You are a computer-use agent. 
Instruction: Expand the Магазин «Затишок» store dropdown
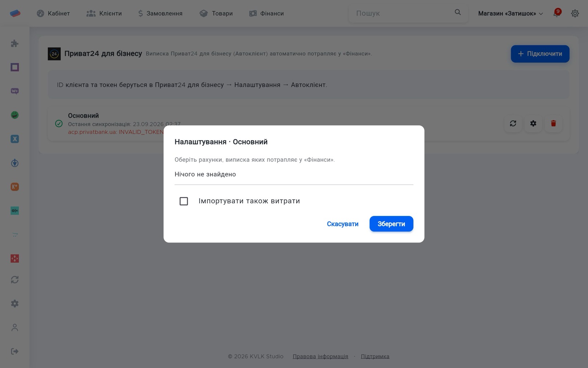pyautogui.click(x=510, y=13)
